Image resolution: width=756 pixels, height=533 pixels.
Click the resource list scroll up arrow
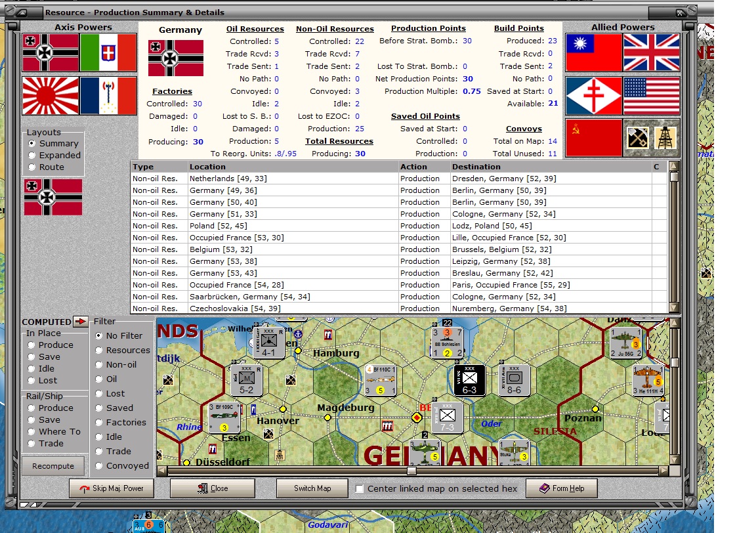tap(674, 167)
